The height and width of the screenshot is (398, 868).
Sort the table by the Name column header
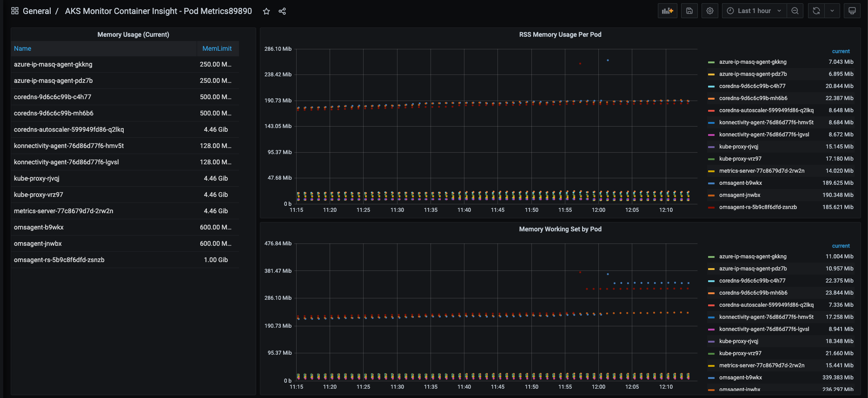coord(23,48)
